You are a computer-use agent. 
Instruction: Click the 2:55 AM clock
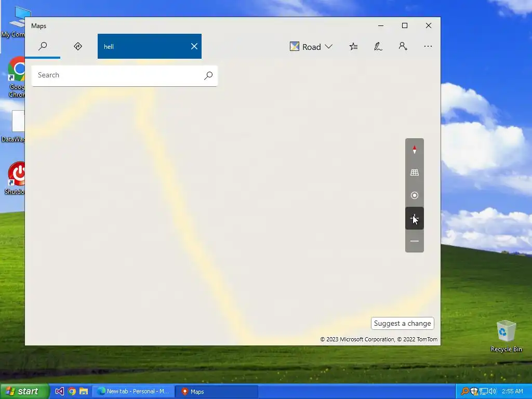512,391
